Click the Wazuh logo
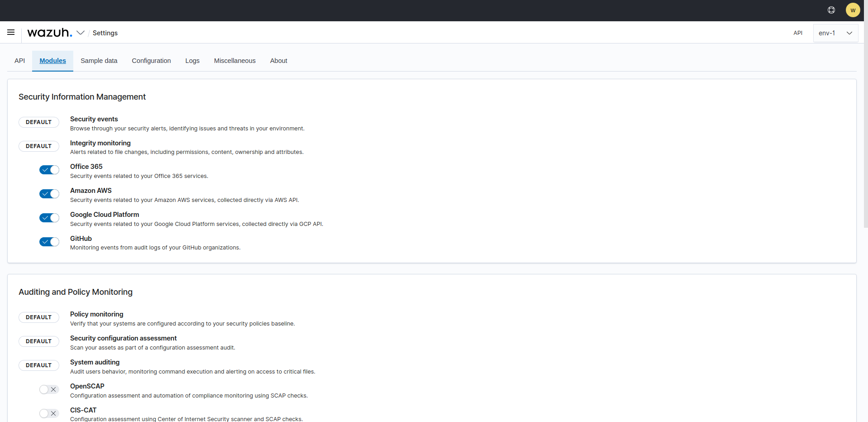Image resolution: width=868 pixels, height=422 pixels. pos(50,33)
